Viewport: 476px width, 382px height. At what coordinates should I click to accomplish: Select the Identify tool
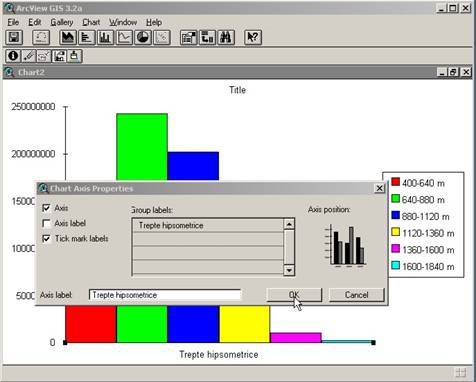click(x=13, y=56)
